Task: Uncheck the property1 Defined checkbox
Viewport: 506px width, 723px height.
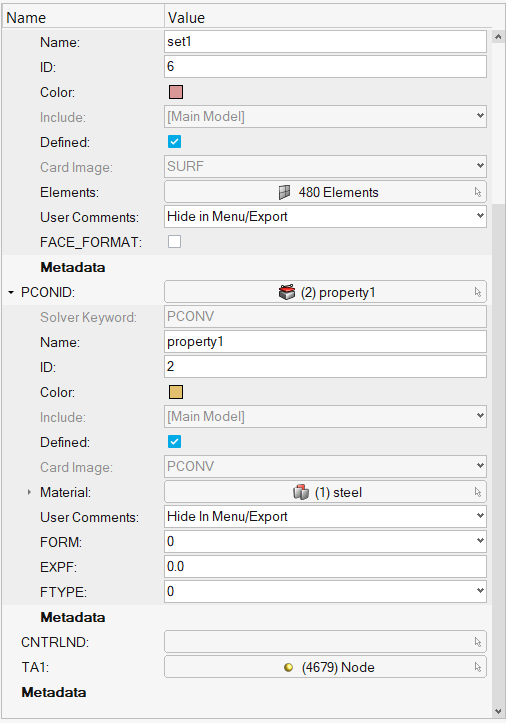Action: 174,442
